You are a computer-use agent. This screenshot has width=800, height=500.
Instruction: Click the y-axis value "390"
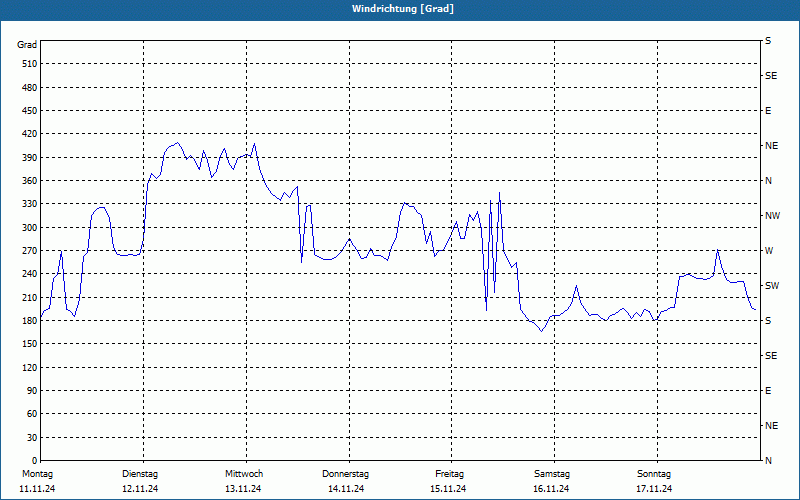click(30, 157)
